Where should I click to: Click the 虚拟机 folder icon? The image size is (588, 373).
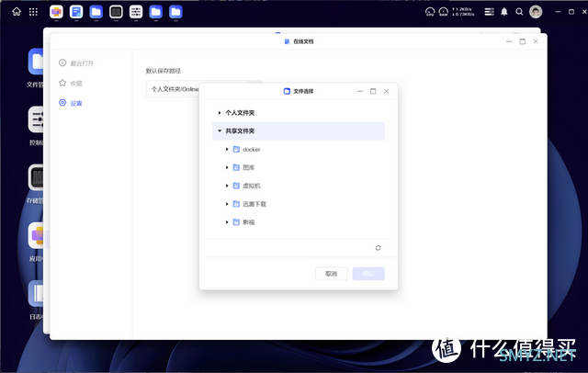click(236, 186)
